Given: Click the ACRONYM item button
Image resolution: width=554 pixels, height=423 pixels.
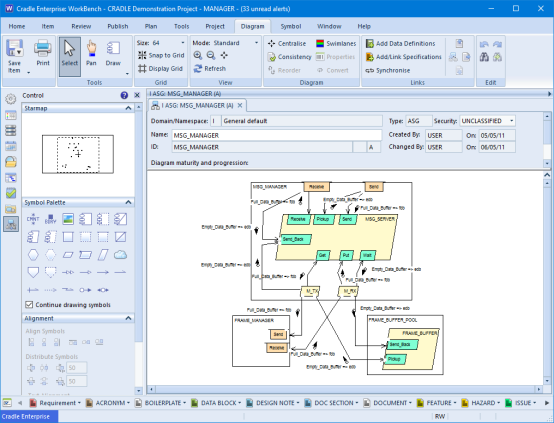Looking at the screenshot, I should pos(108,403).
